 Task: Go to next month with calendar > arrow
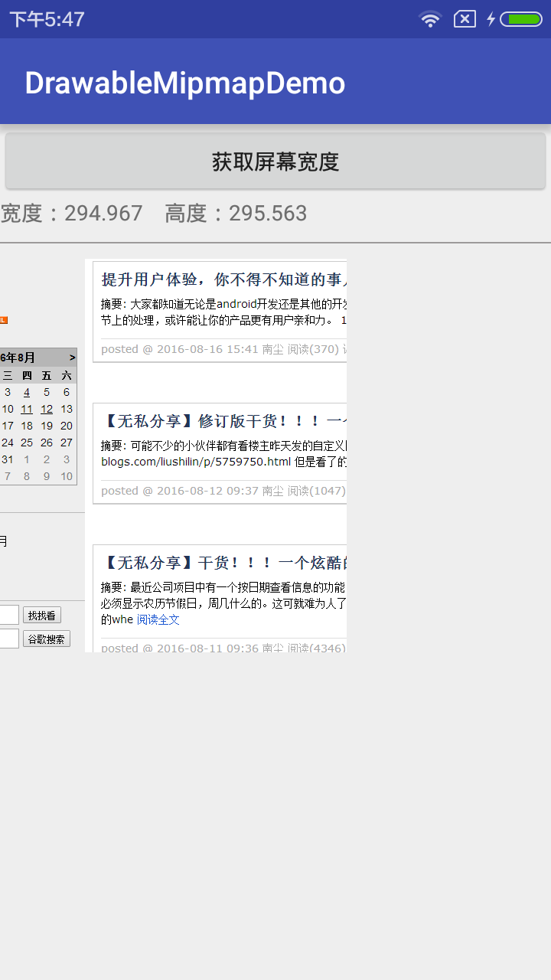click(x=72, y=358)
